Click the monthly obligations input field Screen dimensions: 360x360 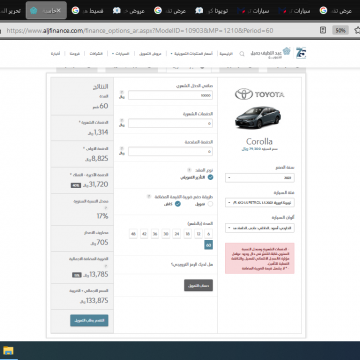pyautogui.click(x=170, y=123)
